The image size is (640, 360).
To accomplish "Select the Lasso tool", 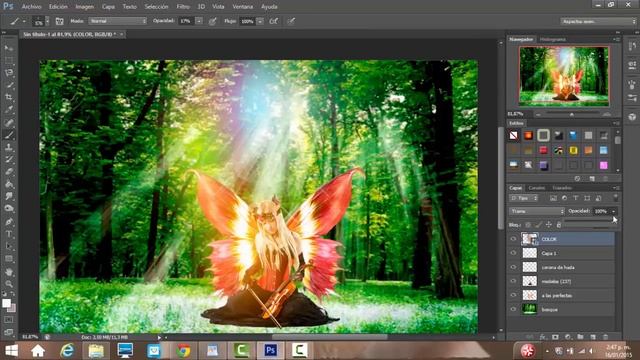I will click(9, 73).
